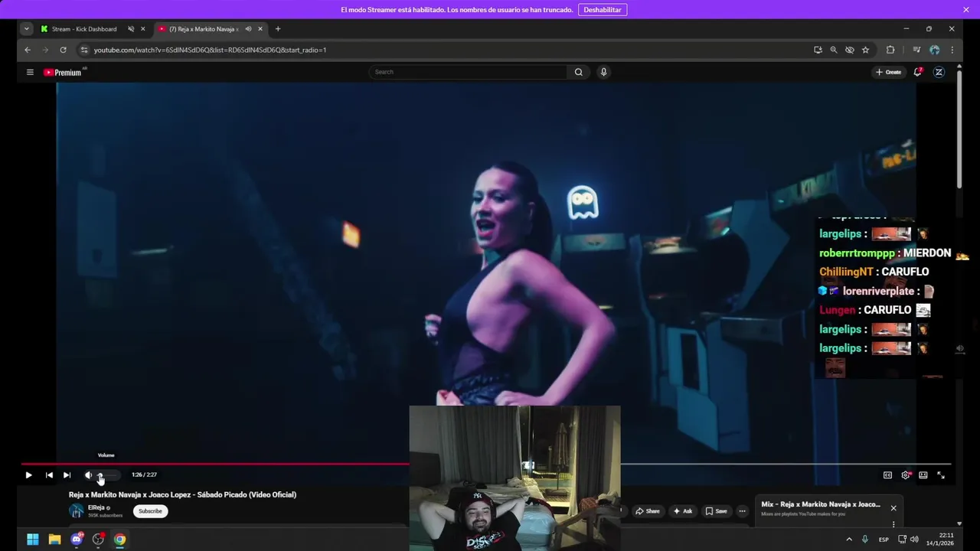Reload the current page
This screenshot has width=980, height=551.
click(63, 50)
